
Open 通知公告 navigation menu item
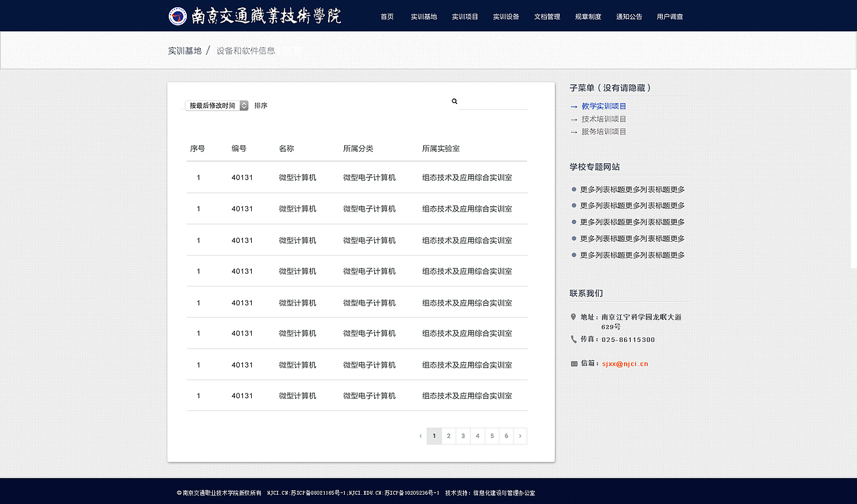click(x=629, y=17)
